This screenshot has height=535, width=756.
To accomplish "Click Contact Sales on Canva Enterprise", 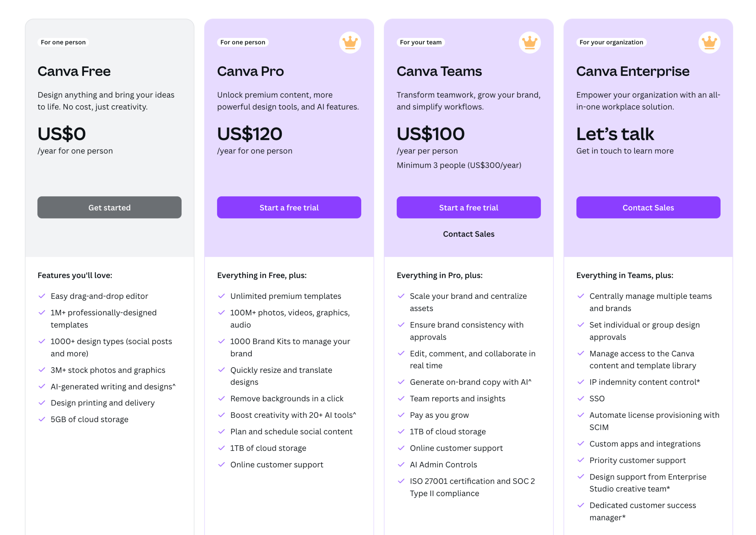I will [648, 207].
